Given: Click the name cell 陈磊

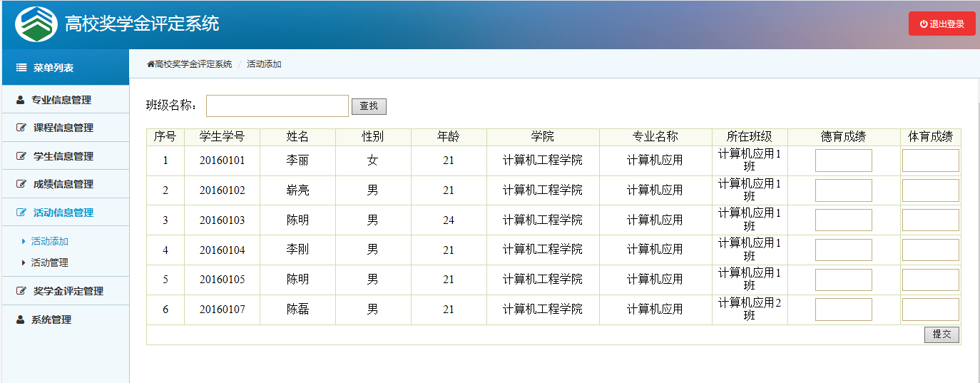Looking at the screenshot, I should tap(297, 310).
